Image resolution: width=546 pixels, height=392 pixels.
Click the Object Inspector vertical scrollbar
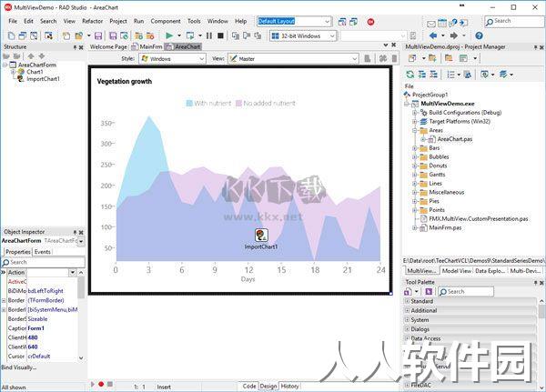81,315
